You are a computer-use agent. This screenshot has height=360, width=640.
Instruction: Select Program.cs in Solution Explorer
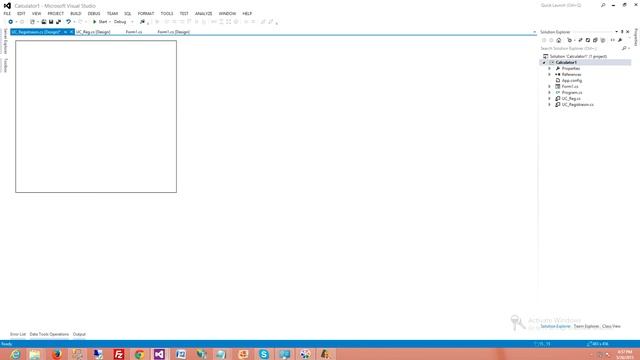pos(571,93)
